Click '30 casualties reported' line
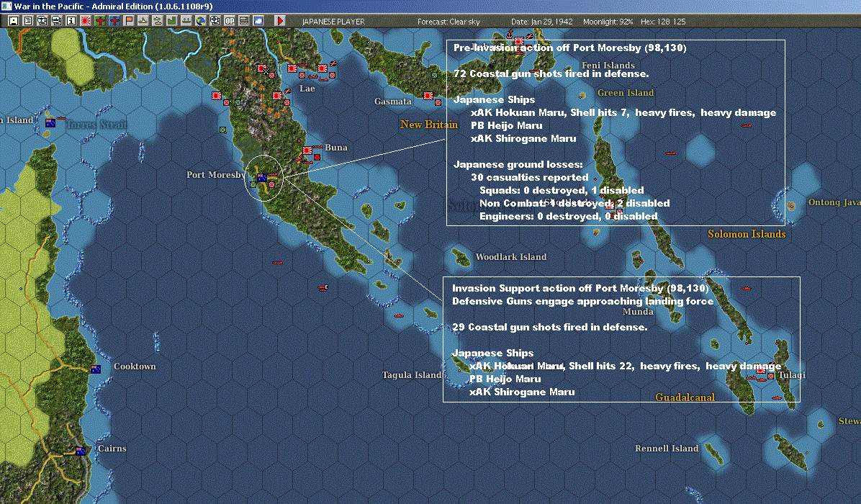This screenshot has height=504, width=861. coord(530,177)
